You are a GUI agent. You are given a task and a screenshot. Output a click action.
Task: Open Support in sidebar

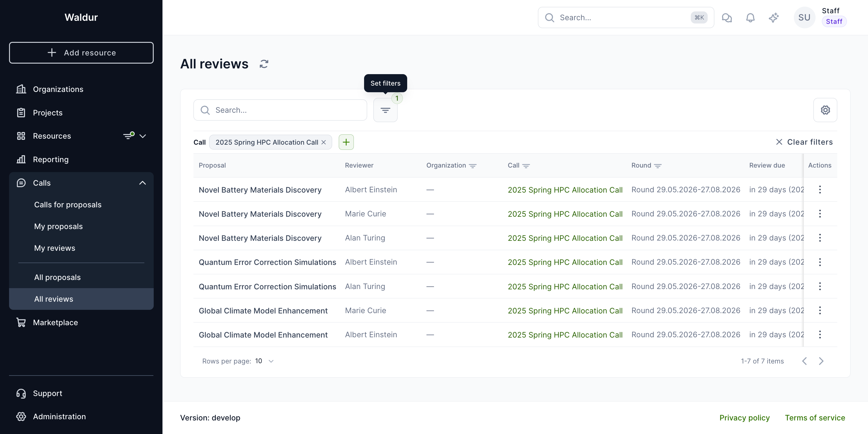[81, 393]
